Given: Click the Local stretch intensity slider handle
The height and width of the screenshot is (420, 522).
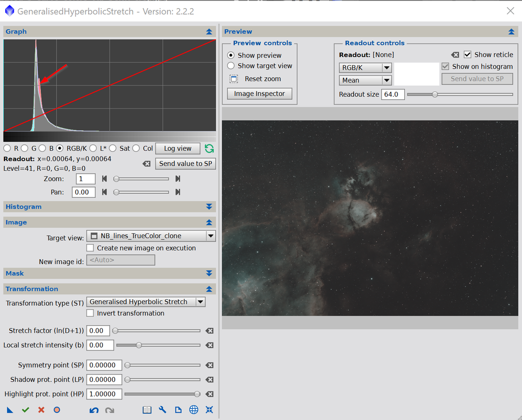Looking at the screenshot, I should click(139, 345).
